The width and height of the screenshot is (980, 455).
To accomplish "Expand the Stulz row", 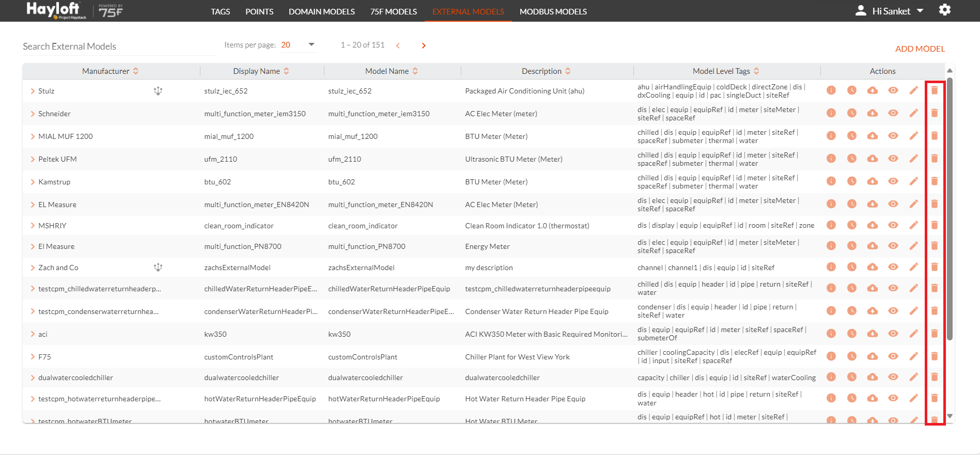I will click(x=33, y=91).
